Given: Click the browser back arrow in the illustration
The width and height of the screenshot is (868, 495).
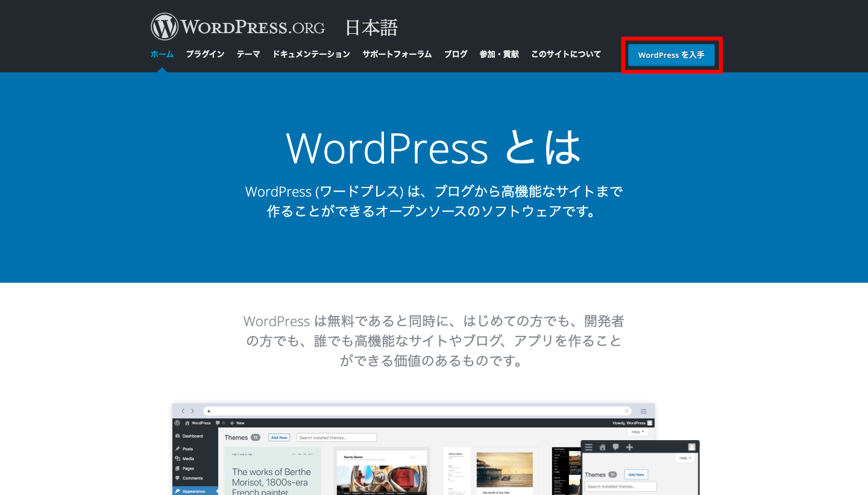Looking at the screenshot, I should tap(184, 411).
